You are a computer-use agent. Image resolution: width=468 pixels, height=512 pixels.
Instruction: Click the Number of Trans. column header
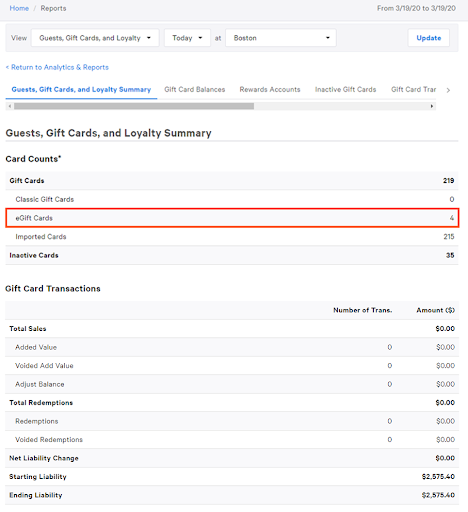point(363,310)
